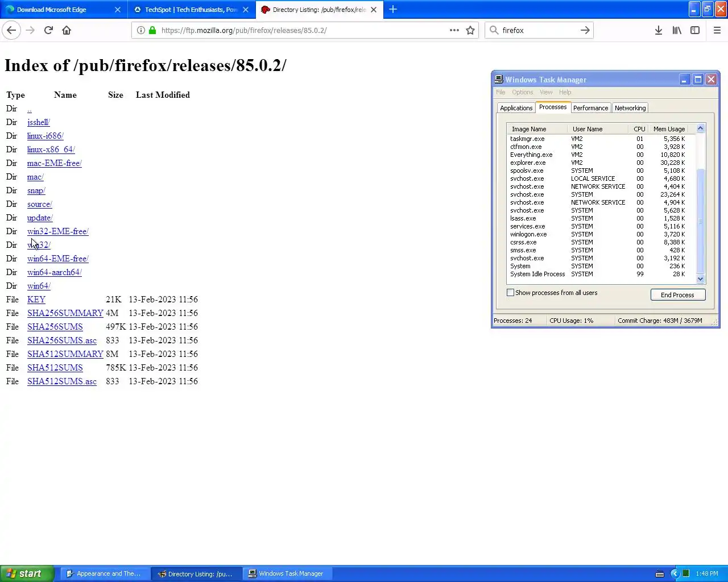The width and height of the screenshot is (728, 582).
Task: Switch to TechSpot Tech Enthusiasts tab
Action: [191, 10]
